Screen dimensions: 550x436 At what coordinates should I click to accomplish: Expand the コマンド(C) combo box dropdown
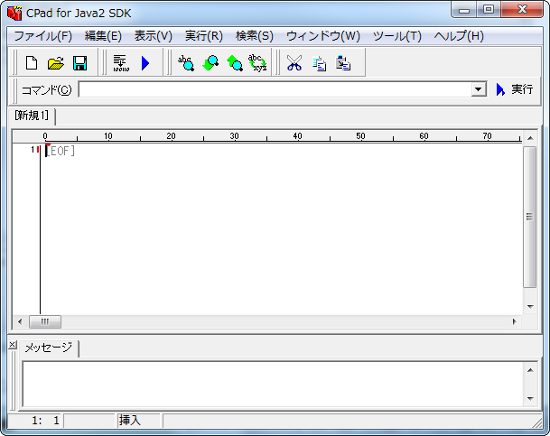point(478,89)
